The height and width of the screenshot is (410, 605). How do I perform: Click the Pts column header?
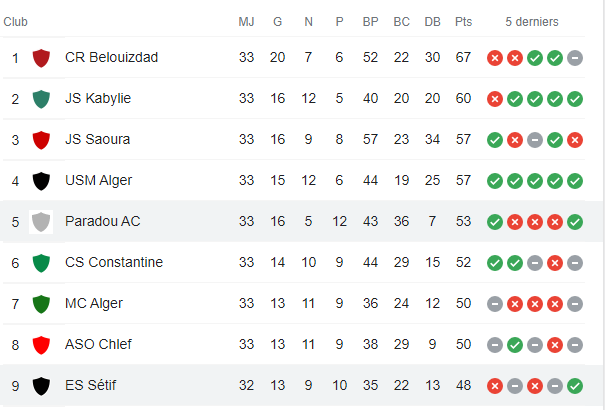point(464,22)
